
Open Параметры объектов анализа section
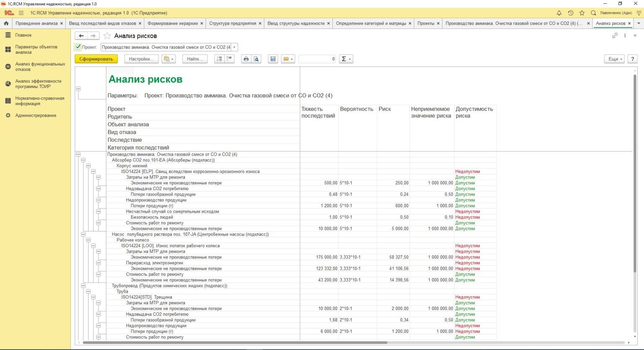click(x=35, y=50)
